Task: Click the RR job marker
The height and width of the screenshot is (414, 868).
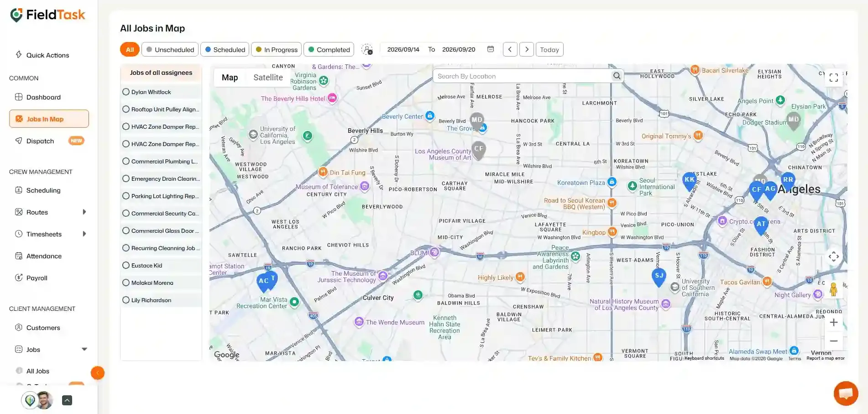Action: pos(788,180)
